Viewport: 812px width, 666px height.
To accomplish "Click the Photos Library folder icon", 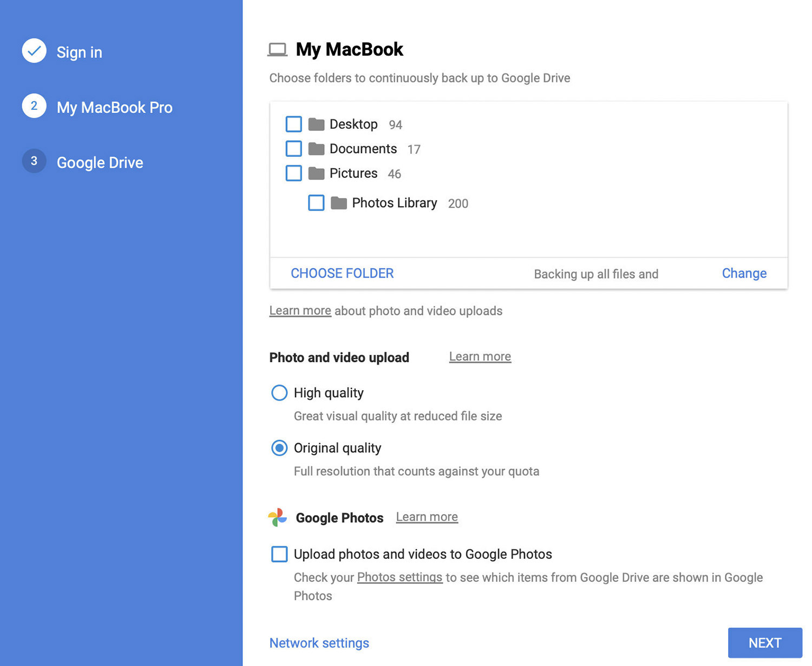I will pyautogui.click(x=339, y=203).
